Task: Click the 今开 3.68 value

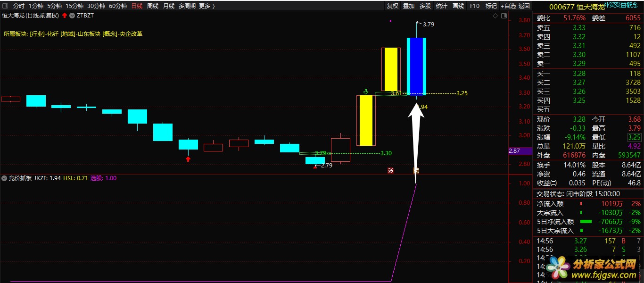Action: [x=634, y=119]
